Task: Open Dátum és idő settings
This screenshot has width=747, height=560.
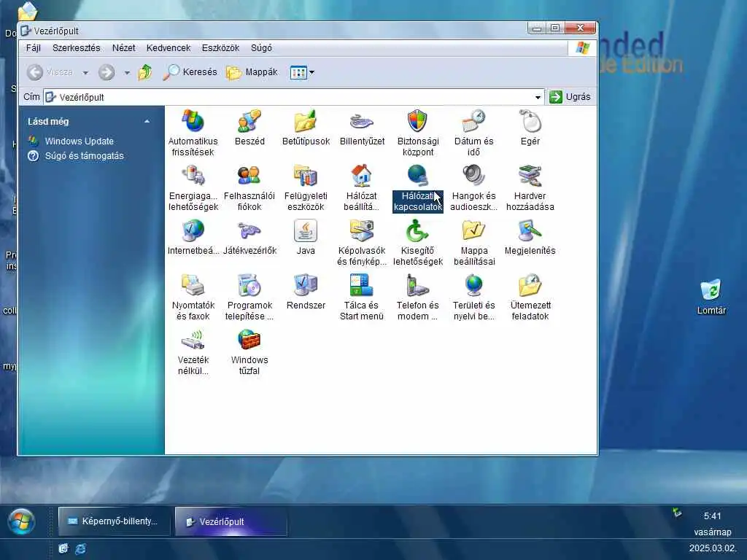Action: (474, 133)
